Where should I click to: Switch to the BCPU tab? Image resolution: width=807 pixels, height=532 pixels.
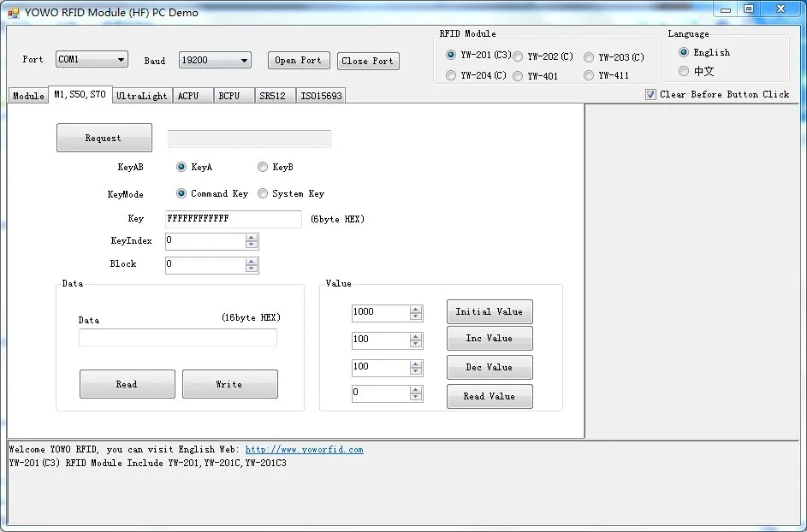tap(234, 96)
